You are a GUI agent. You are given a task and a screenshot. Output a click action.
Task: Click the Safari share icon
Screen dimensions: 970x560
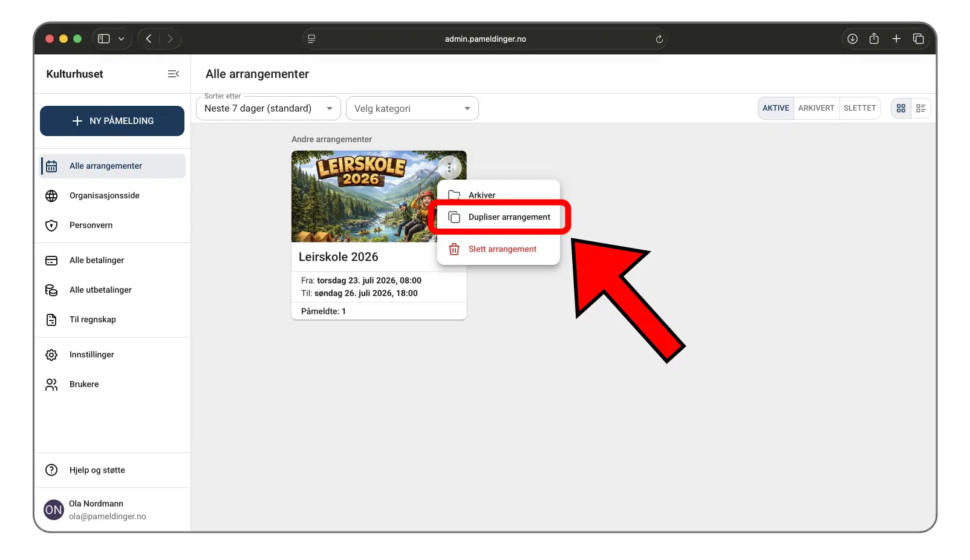874,39
